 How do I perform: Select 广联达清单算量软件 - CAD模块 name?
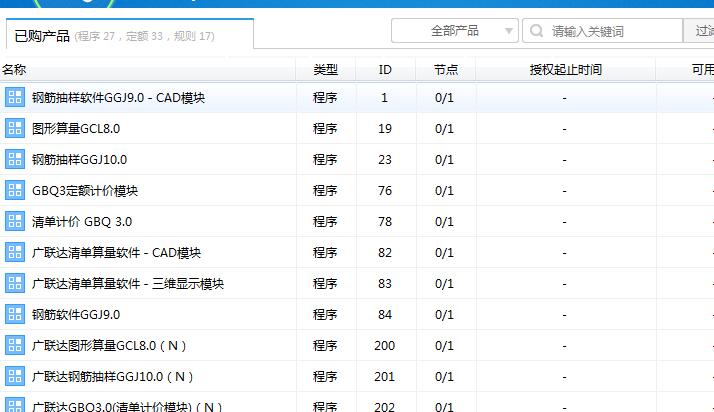[117, 253]
